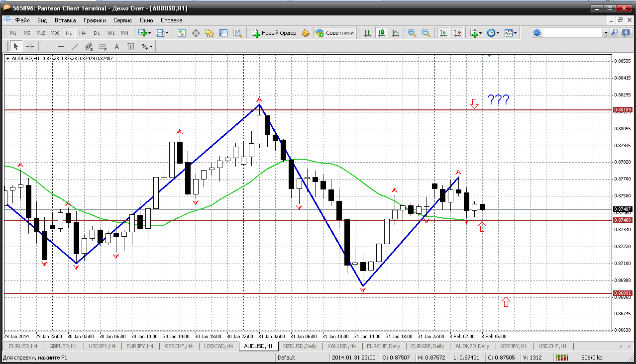Switch to Bar Chart display
The width and height of the screenshot is (636, 364).
click(368, 33)
